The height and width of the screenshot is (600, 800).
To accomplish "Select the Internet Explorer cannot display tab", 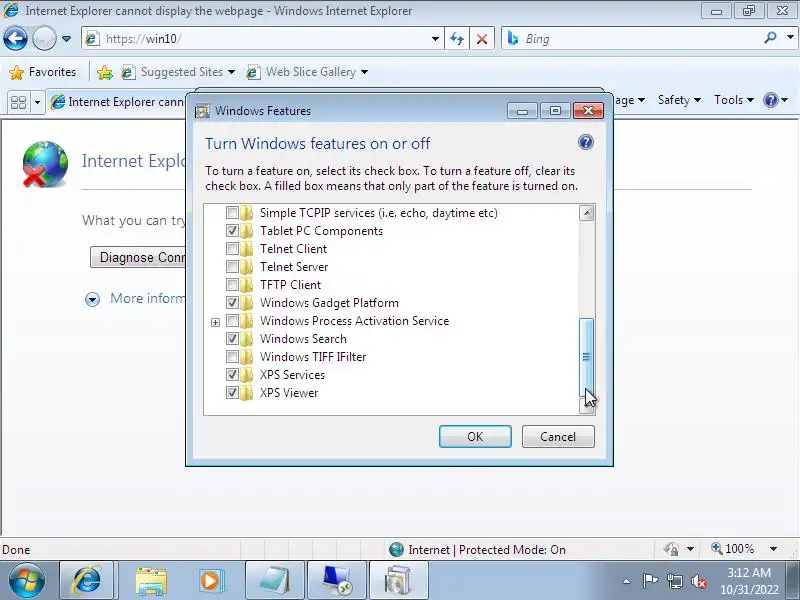I will click(x=117, y=102).
